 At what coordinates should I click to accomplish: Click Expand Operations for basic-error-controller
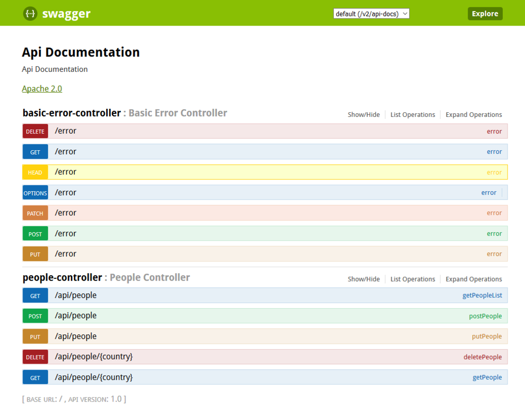coord(473,114)
